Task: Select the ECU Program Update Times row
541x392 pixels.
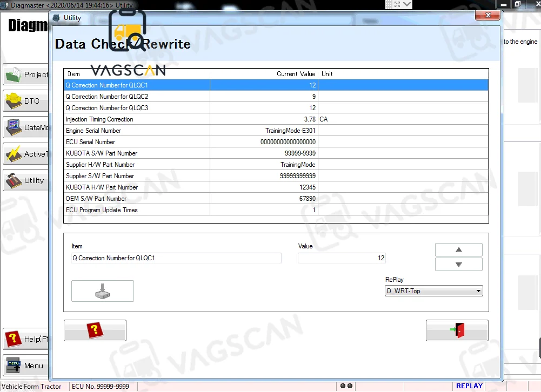Action: coord(276,210)
